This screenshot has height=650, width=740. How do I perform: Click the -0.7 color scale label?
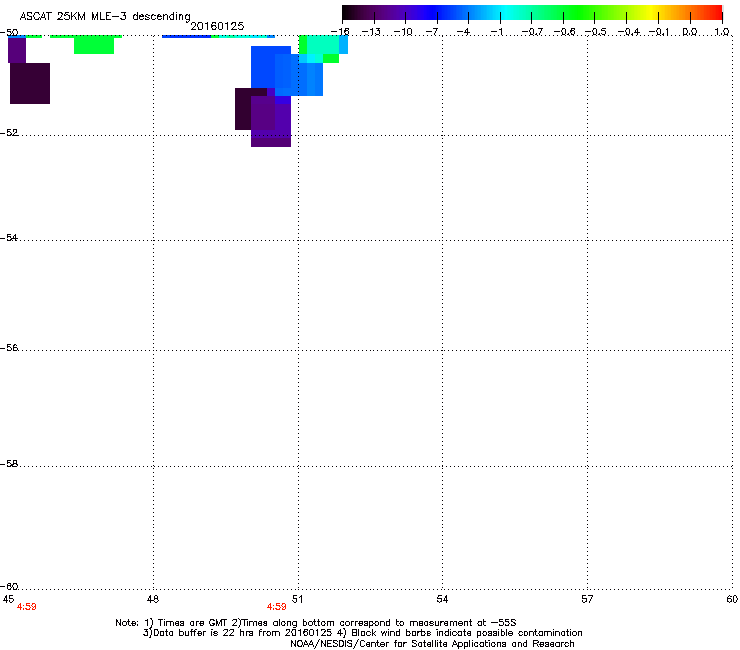(x=532, y=32)
